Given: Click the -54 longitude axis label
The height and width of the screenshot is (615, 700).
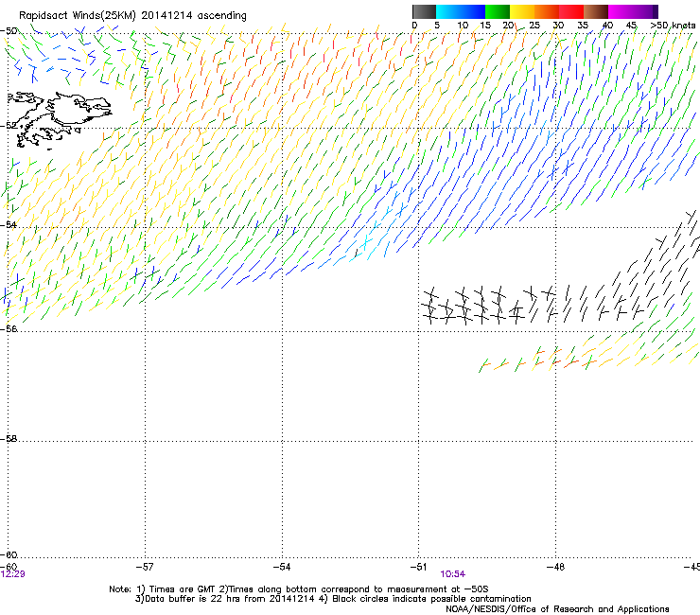Looking at the screenshot, I should click(282, 567).
